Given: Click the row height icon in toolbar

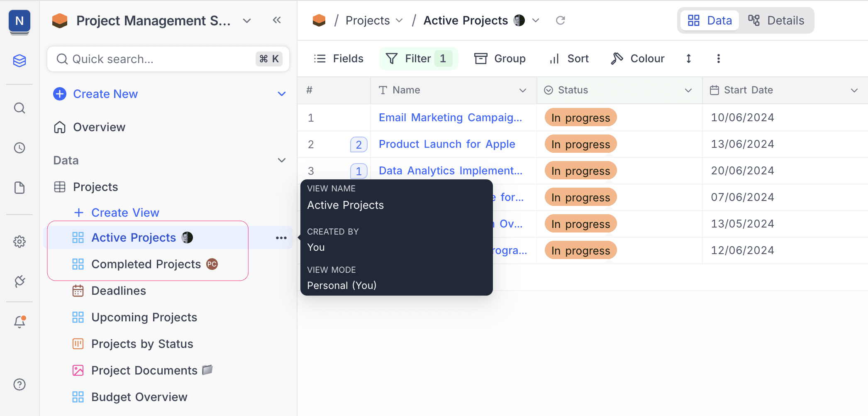Looking at the screenshot, I should [688, 59].
